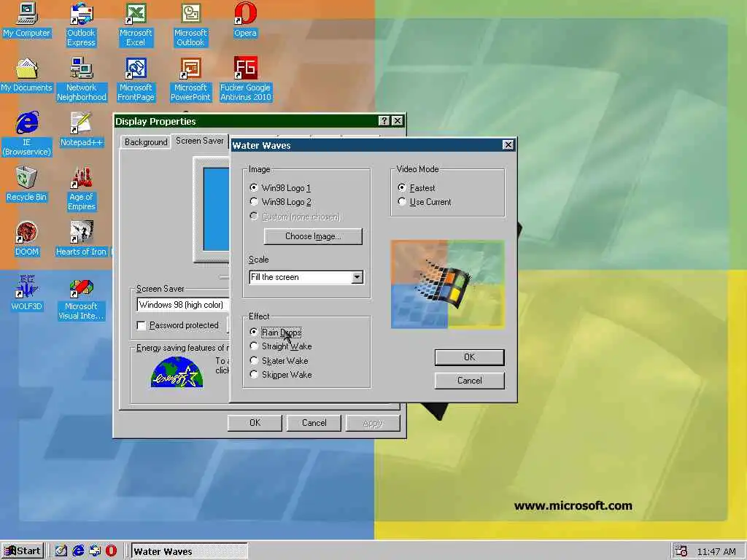Select the IE (Browservice) desktop icon
Image resolution: width=747 pixels, height=560 pixels.
(x=27, y=134)
